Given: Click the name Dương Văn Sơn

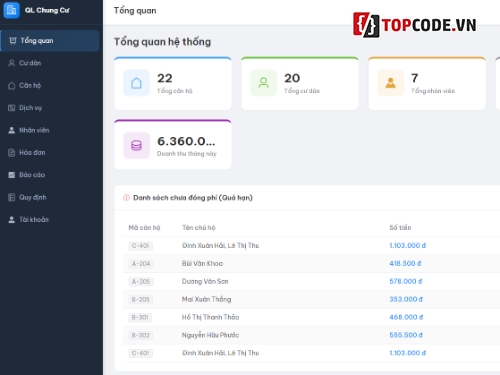Looking at the screenshot, I should pyautogui.click(x=205, y=282).
